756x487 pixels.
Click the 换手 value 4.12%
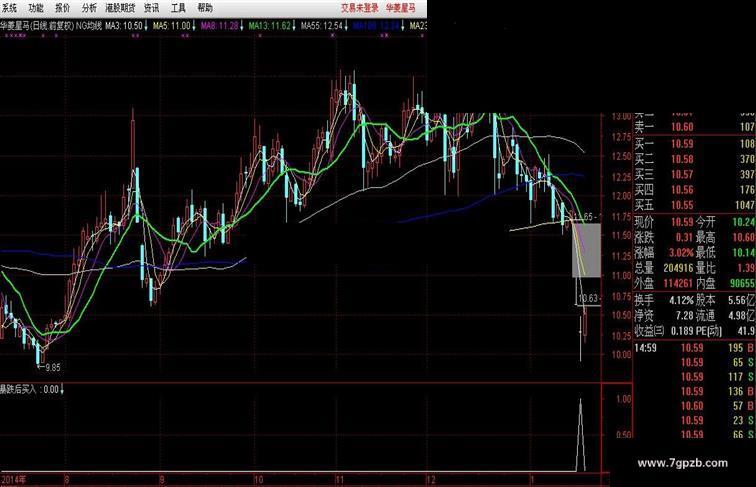(x=681, y=300)
